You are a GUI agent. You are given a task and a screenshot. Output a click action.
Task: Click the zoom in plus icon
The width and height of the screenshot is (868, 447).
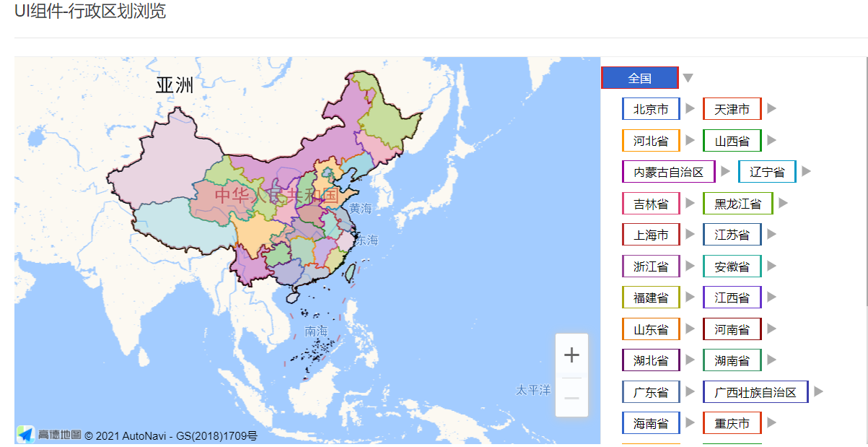pyautogui.click(x=571, y=354)
